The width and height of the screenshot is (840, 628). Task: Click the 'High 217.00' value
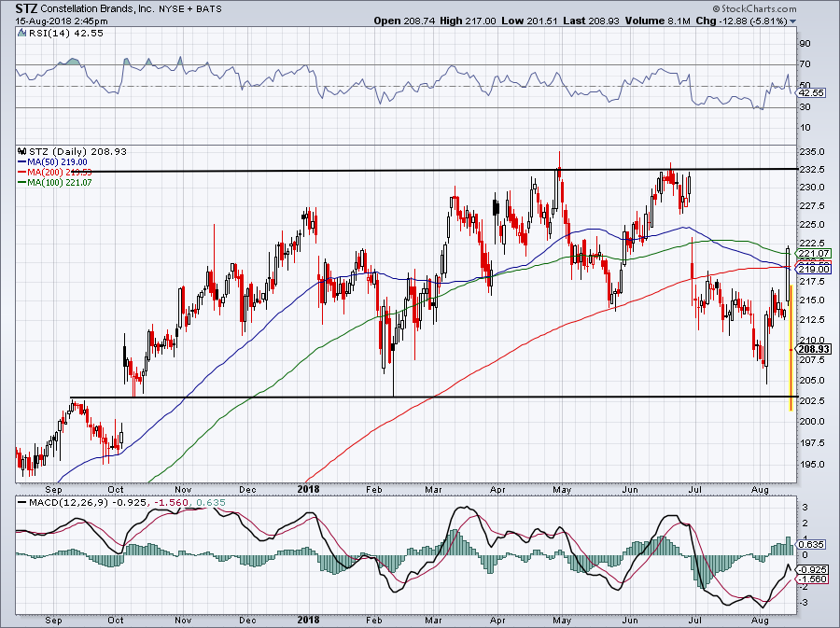[x=468, y=21]
